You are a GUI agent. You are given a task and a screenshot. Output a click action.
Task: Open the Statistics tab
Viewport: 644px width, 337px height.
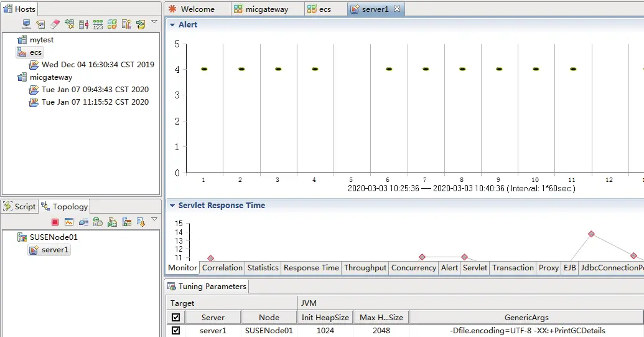click(x=263, y=268)
